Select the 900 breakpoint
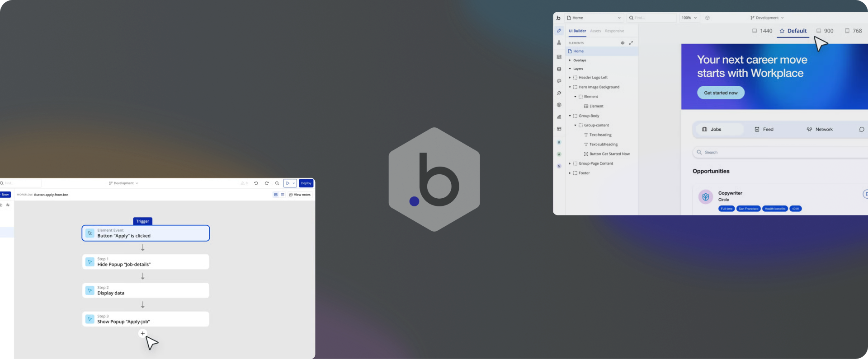The image size is (868, 359). 825,31
